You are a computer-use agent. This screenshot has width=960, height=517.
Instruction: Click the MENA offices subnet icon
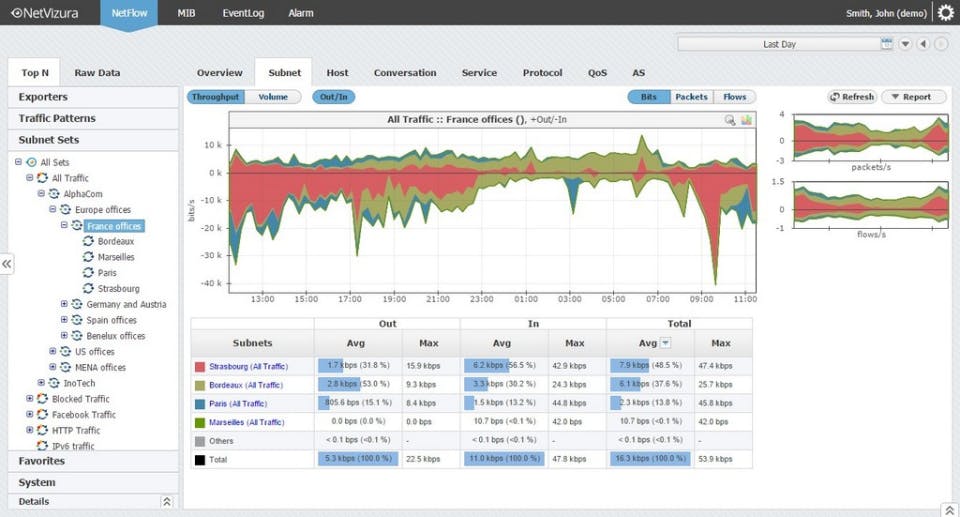pos(66,368)
